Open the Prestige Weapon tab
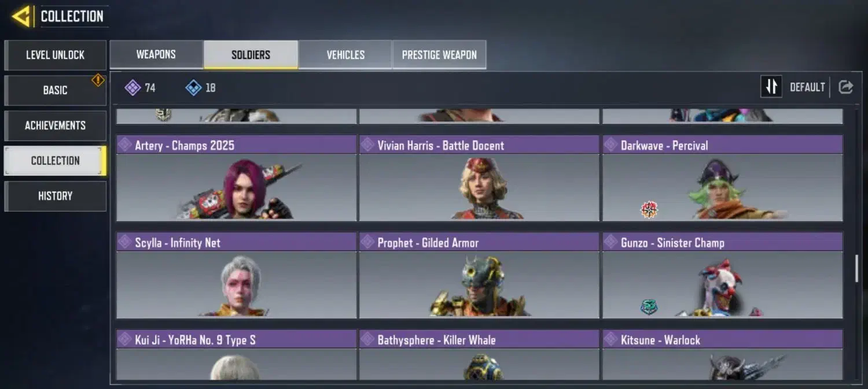This screenshot has width=868, height=389. (x=439, y=55)
